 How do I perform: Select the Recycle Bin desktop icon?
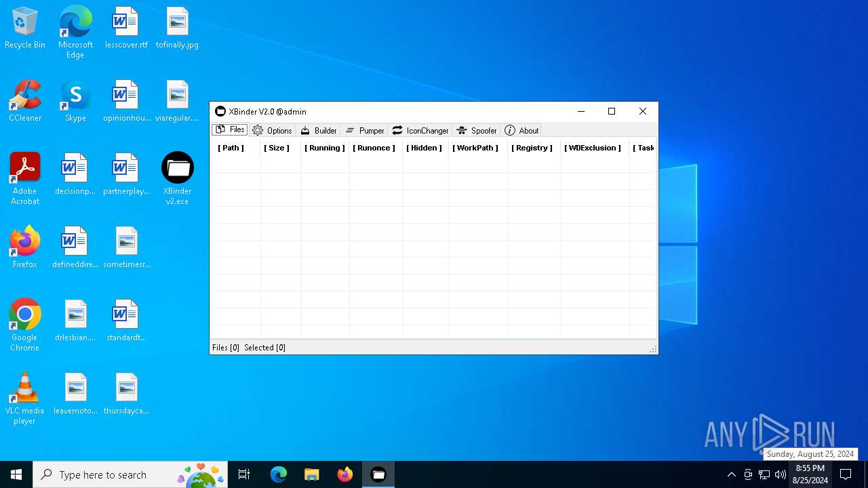pyautogui.click(x=25, y=28)
